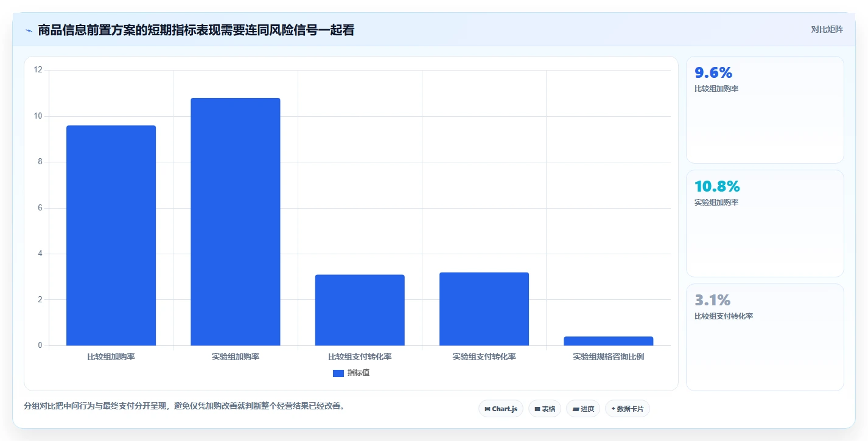
Task: Click the lightning icon beside the title
Action: tap(29, 30)
